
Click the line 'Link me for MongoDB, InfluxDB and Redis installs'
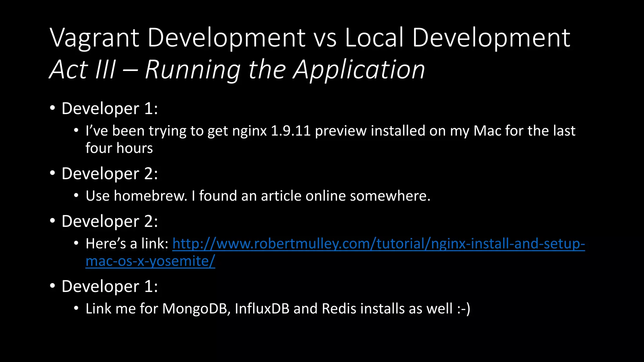[x=278, y=309]
